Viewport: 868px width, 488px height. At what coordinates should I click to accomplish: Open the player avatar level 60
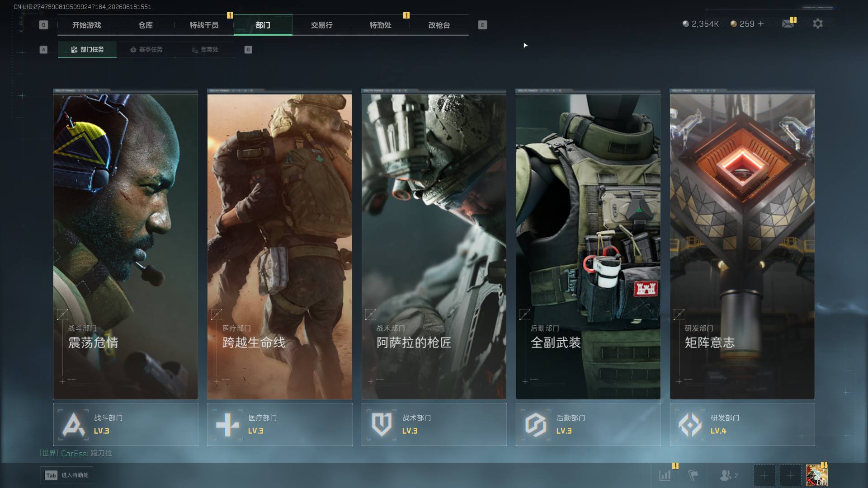pyautogui.click(x=816, y=475)
